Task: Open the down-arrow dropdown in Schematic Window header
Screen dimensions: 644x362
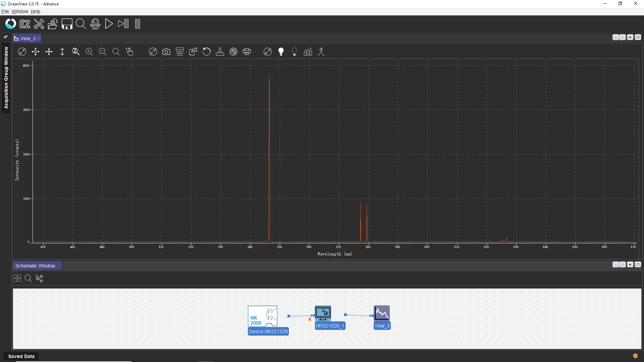Action: click(630, 264)
